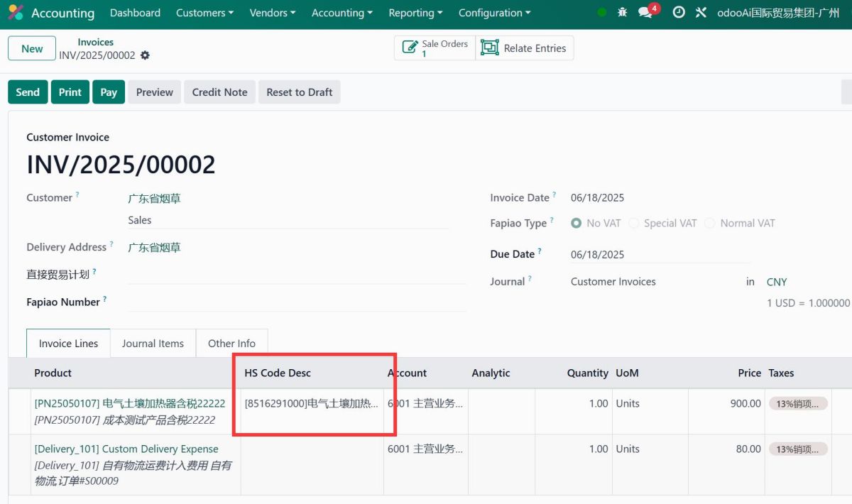Screen dimensions: 852x504
Task: Switch to the Other Info tab
Action: coord(231,344)
